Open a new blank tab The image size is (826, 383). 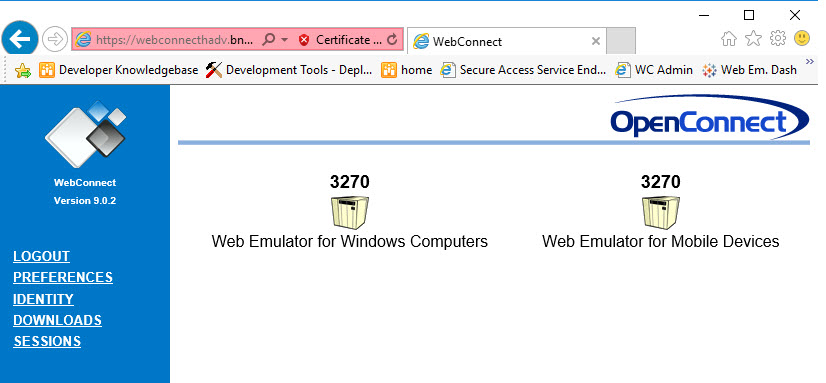click(x=621, y=41)
